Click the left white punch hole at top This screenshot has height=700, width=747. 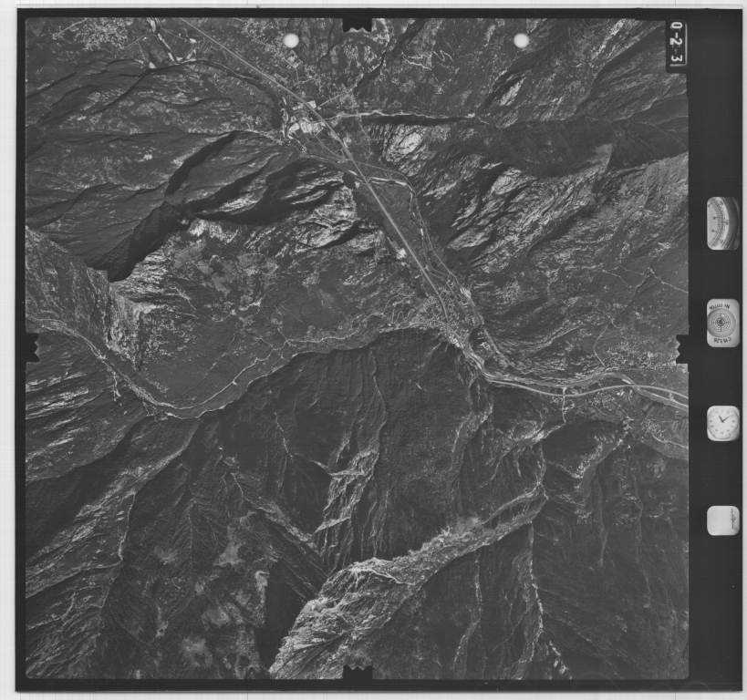coord(291,40)
